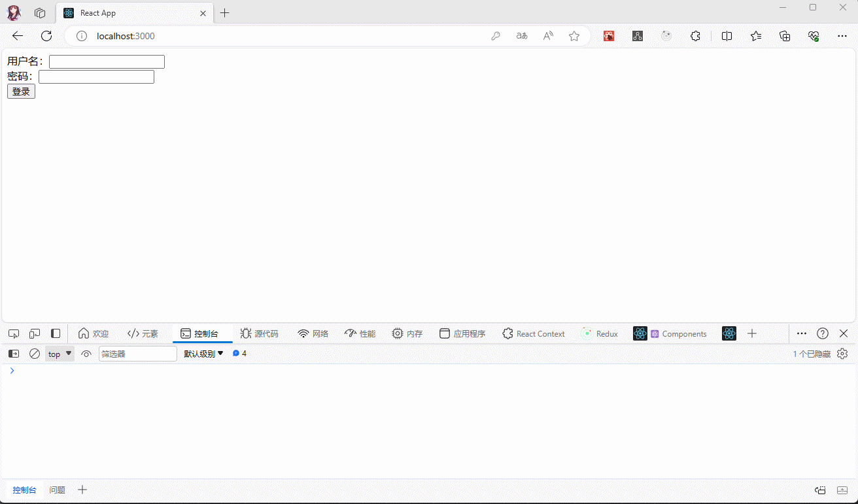This screenshot has width=858, height=504.
Task: Click the inspect element picker icon
Action: [x=14, y=333]
